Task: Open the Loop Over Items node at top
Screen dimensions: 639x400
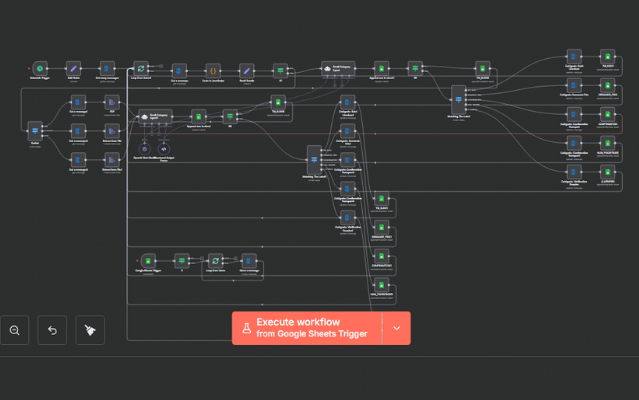Action: click(x=142, y=68)
